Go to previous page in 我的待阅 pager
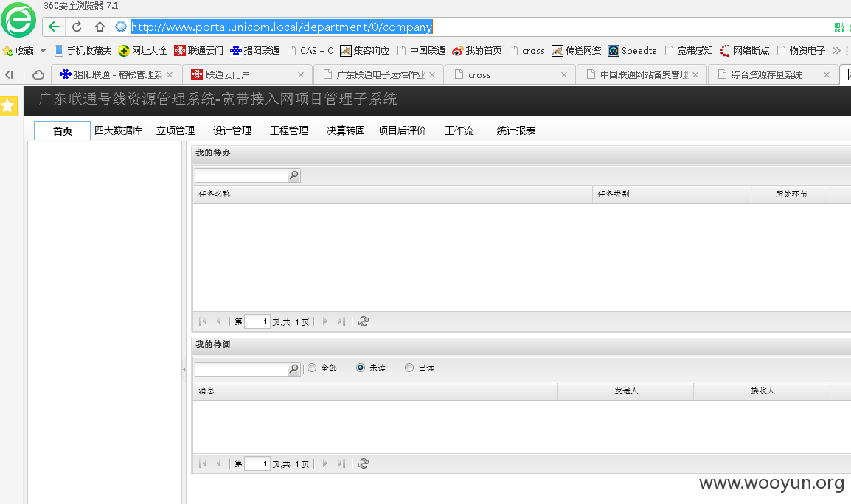 pyautogui.click(x=219, y=463)
